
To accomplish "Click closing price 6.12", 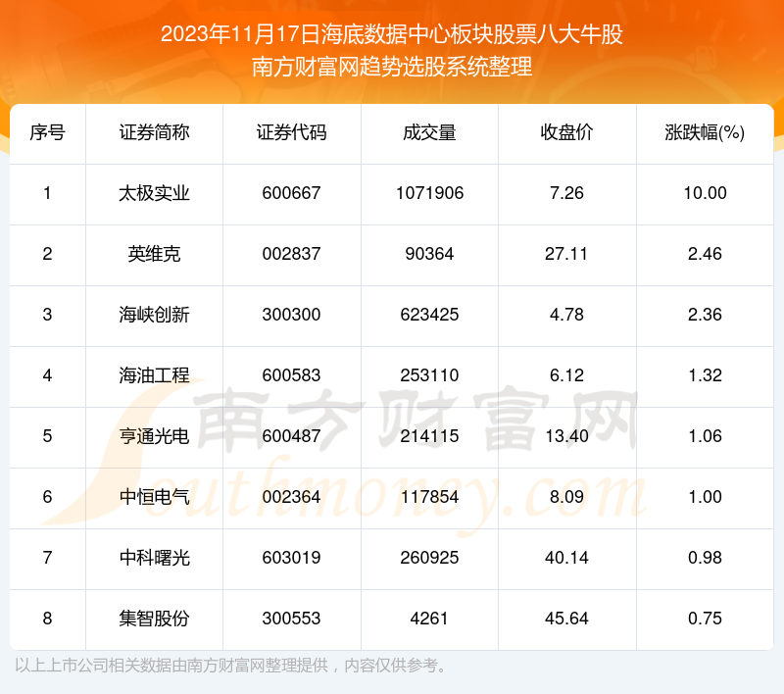I will click(x=567, y=375).
